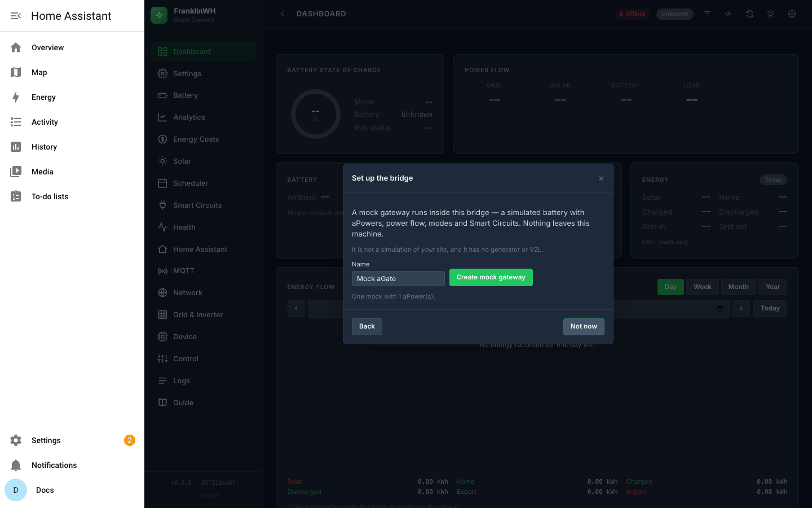The width and height of the screenshot is (812, 508).
Task: Open the Smart Circuits page
Action: tap(204, 205)
